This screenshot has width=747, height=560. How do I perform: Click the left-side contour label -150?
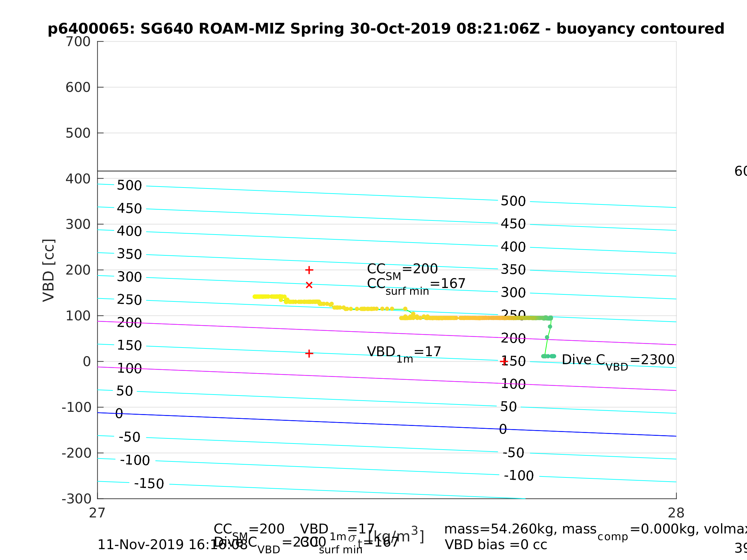[x=149, y=484]
